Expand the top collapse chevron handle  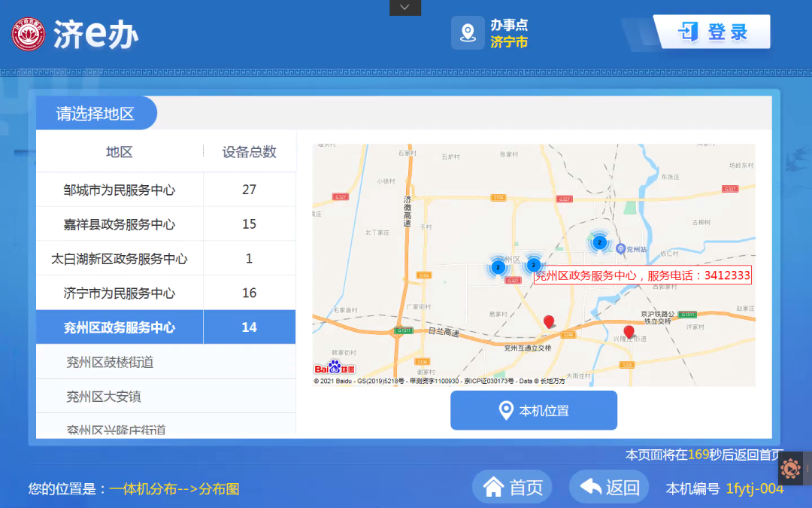(x=405, y=8)
